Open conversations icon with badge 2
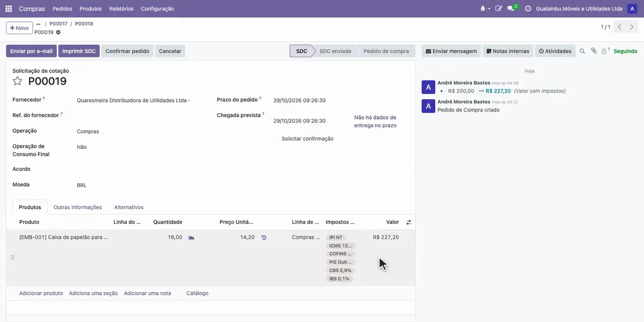Screen dimensions: 644x322 point(512,9)
